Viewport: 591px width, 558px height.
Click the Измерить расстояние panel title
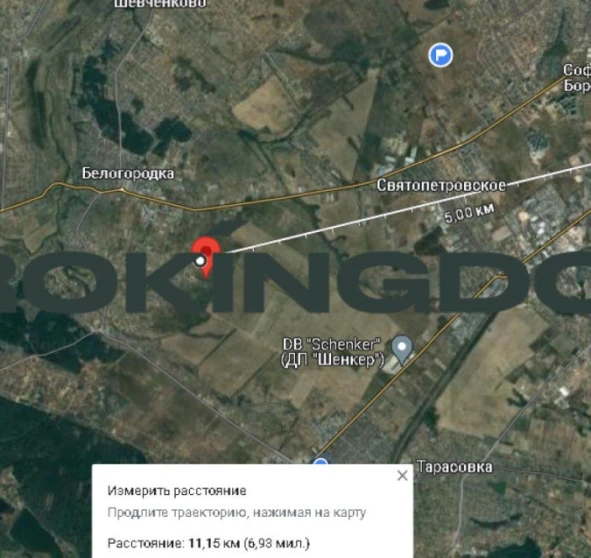coord(177,491)
